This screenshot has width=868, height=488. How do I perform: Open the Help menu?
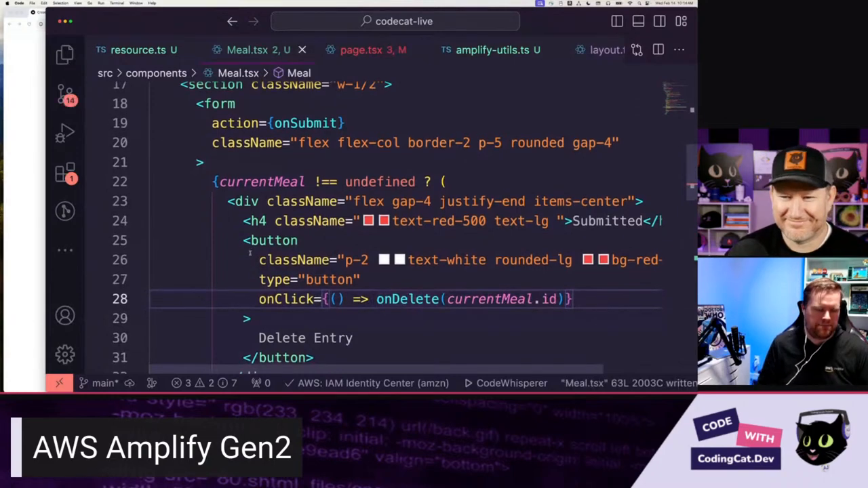point(152,3)
